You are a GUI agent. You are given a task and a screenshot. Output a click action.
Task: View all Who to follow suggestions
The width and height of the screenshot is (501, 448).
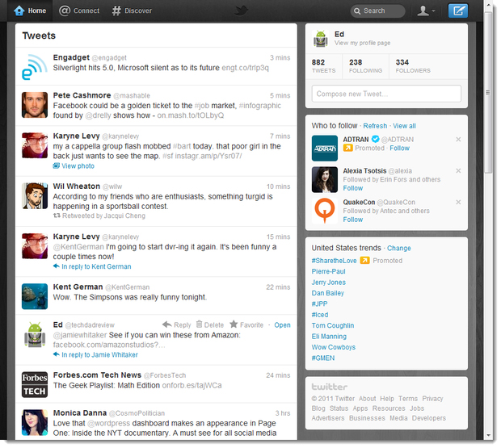pyautogui.click(x=404, y=126)
